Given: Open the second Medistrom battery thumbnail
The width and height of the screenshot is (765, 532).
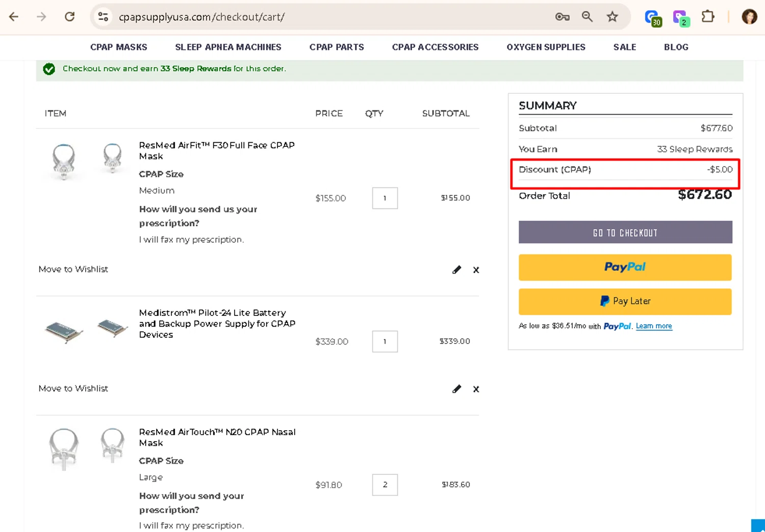Looking at the screenshot, I should tap(112, 328).
